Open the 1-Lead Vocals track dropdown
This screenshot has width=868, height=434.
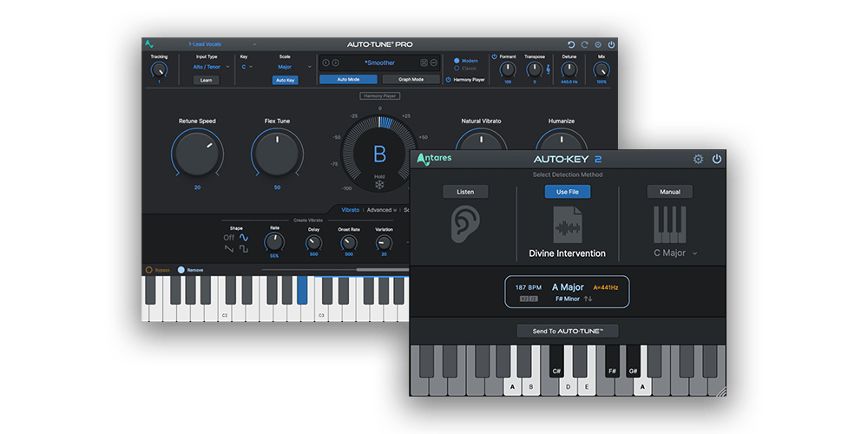(x=222, y=44)
